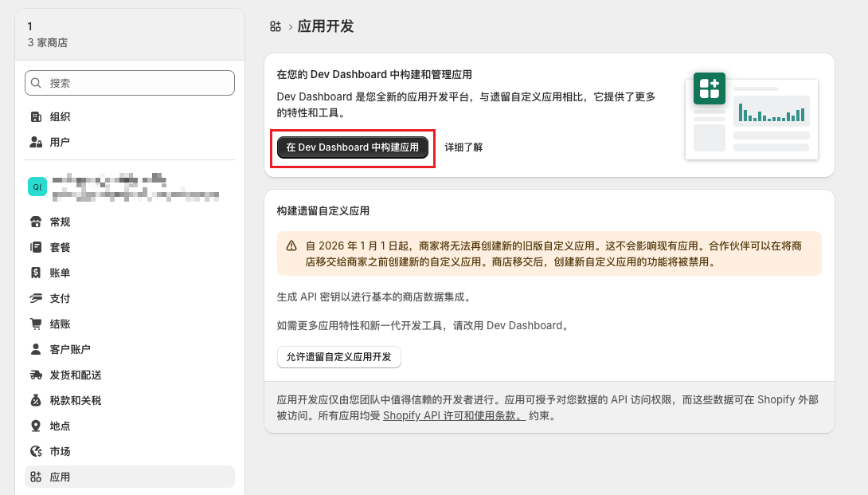This screenshot has height=495, width=868.
Task: Click the search magnifier icon
Action: (36, 83)
